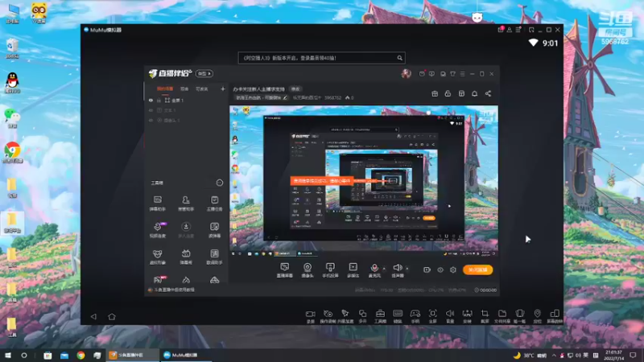Image resolution: width=644 pixels, height=362 pixels.
Task: Mute the speaker under the preview
Action: pyautogui.click(x=397, y=268)
